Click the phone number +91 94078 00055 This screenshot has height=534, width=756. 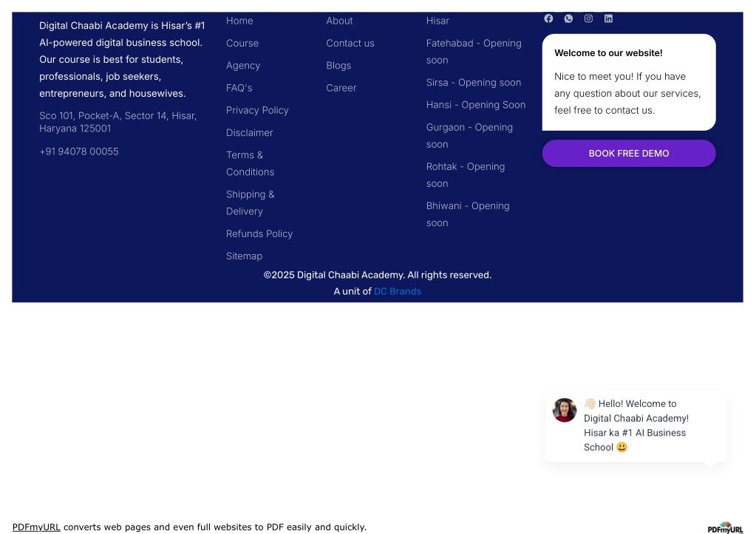click(x=78, y=151)
